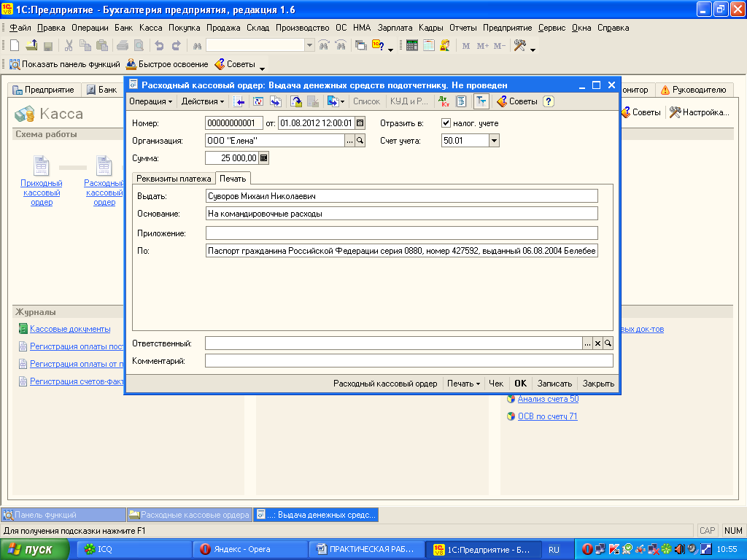Click the ellipsis select button for Организация
This screenshot has height=560, width=747.
pyautogui.click(x=349, y=141)
